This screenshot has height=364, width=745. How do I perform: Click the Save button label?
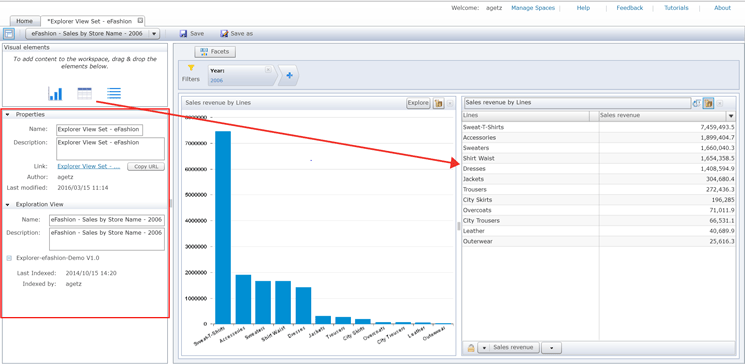(197, 34)
